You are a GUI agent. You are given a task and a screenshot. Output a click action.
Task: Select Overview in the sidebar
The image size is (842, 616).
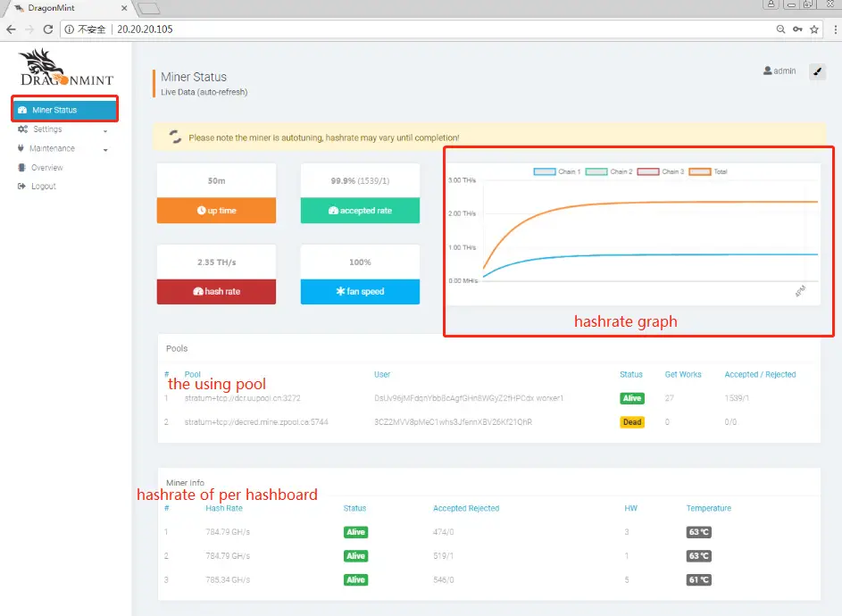(45, 167)
